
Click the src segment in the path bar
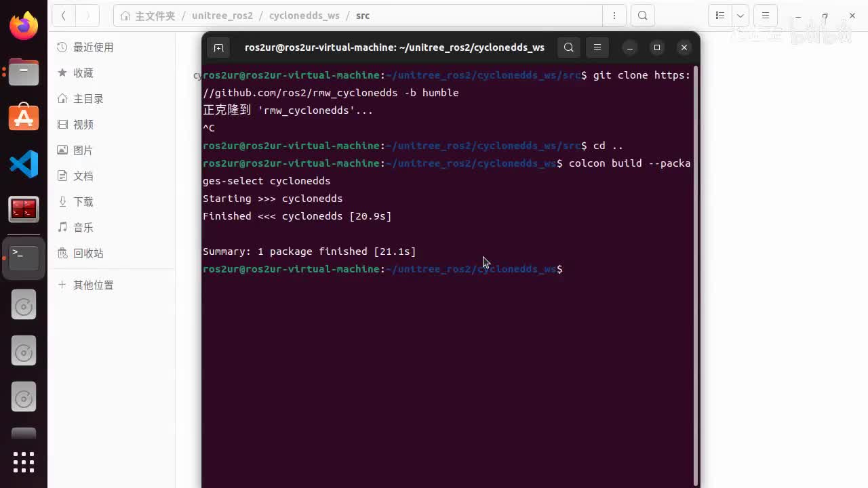pyautogui.click(x=363, y=16)
